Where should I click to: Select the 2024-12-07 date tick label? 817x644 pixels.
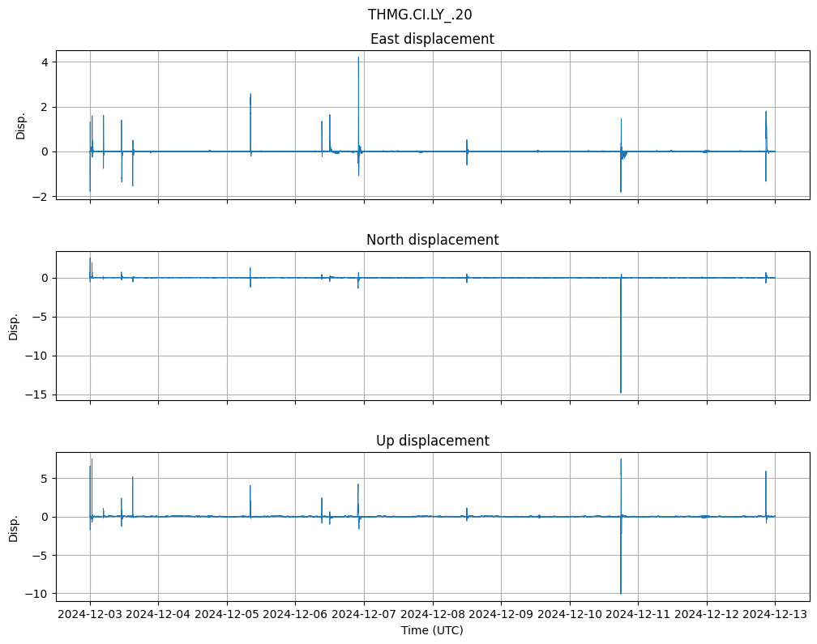click(x=364, y=615)
